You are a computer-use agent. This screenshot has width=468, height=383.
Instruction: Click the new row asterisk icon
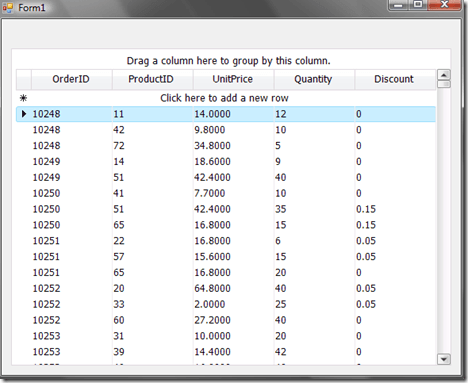[x=23, y=98]
